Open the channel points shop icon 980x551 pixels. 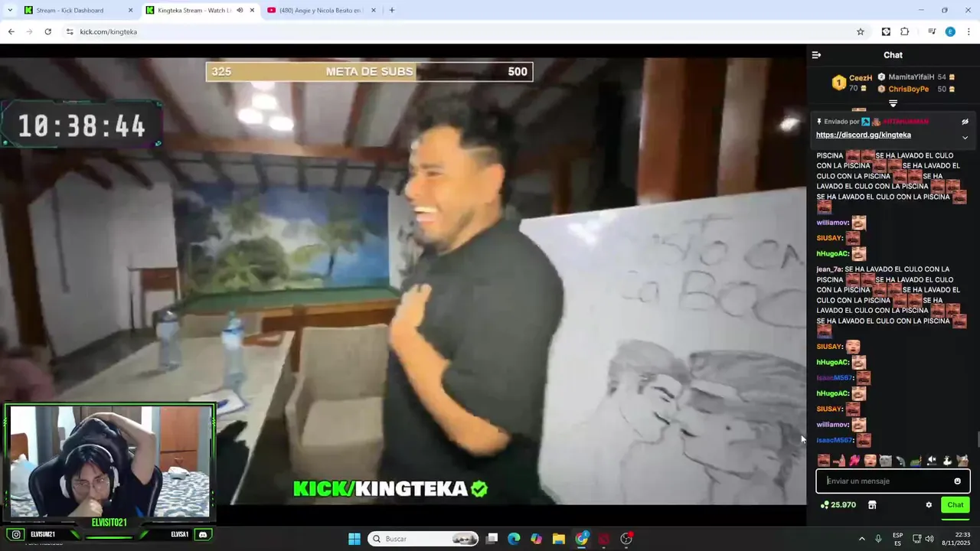(x=871, y=505)
